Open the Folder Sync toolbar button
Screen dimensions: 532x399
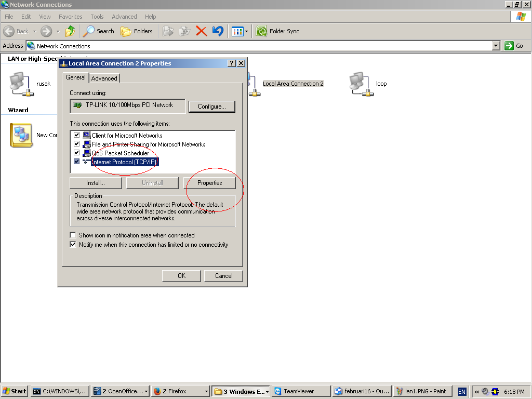(277, 31)
